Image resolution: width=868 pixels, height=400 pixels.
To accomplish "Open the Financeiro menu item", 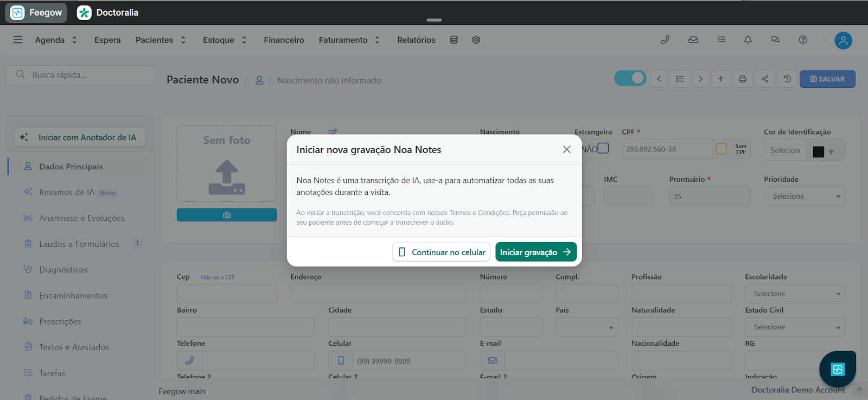I will [x=284, y=40].
